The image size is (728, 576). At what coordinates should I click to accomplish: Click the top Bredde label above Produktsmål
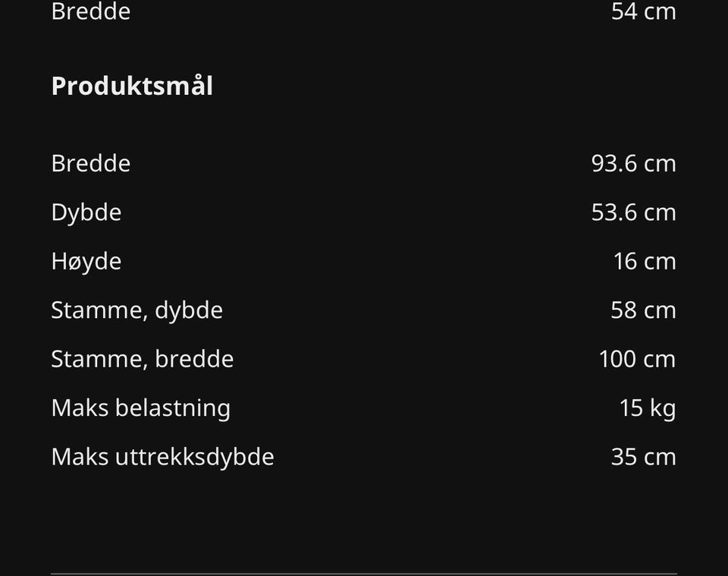tap(90, 11)
